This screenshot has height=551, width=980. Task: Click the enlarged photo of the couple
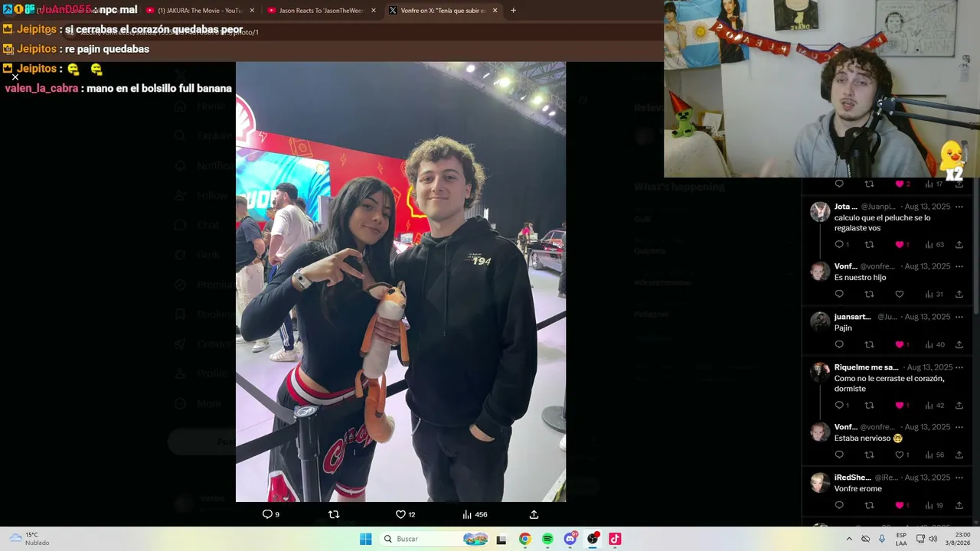(400, 282)
